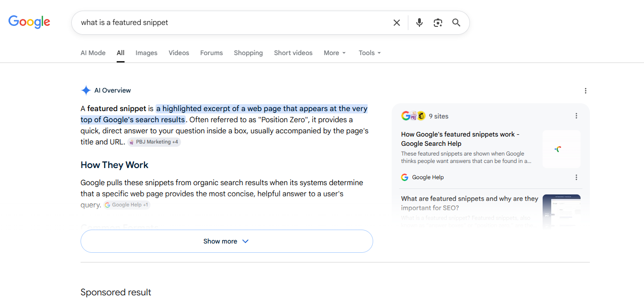Open the Google Help +1 citation chip
The width and height of the screenshot is (644, 306).
pos(127,205)
